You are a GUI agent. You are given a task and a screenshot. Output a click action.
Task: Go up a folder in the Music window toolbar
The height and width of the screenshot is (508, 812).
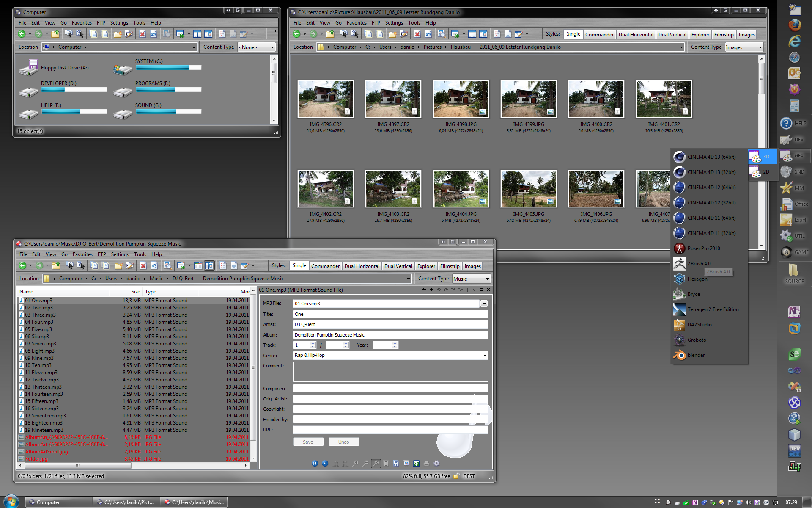(56, 265)
